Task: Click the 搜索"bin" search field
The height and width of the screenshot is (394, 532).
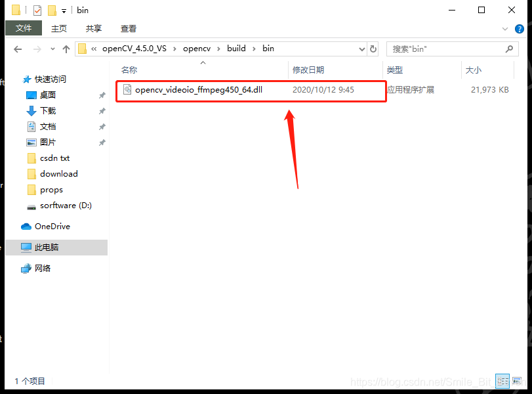Action: 452,49
